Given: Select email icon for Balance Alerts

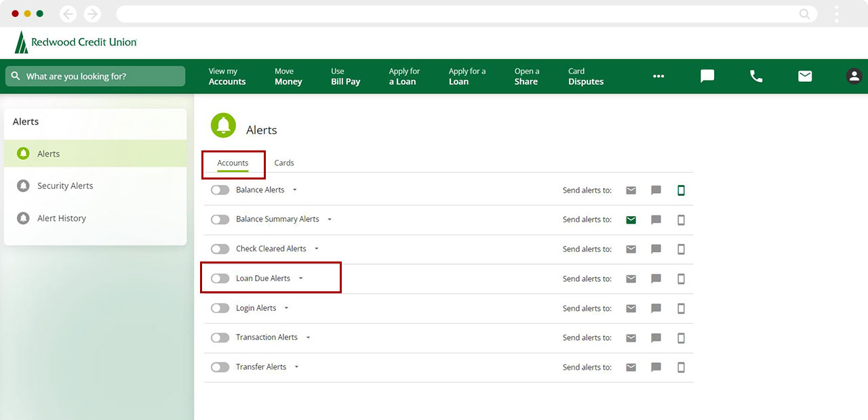Looking at the screenshot, I should click(x=631, y=190).
